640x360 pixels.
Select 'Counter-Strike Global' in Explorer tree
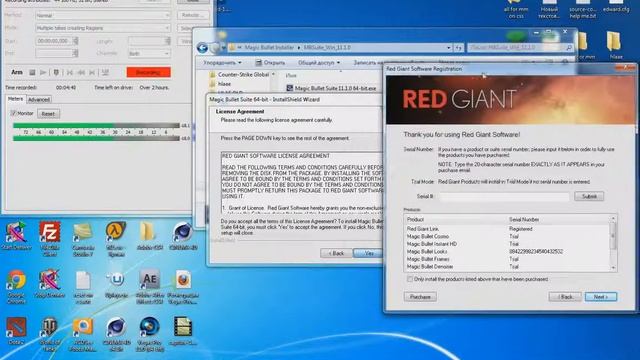pyautogui.click(x=243, y=75)
